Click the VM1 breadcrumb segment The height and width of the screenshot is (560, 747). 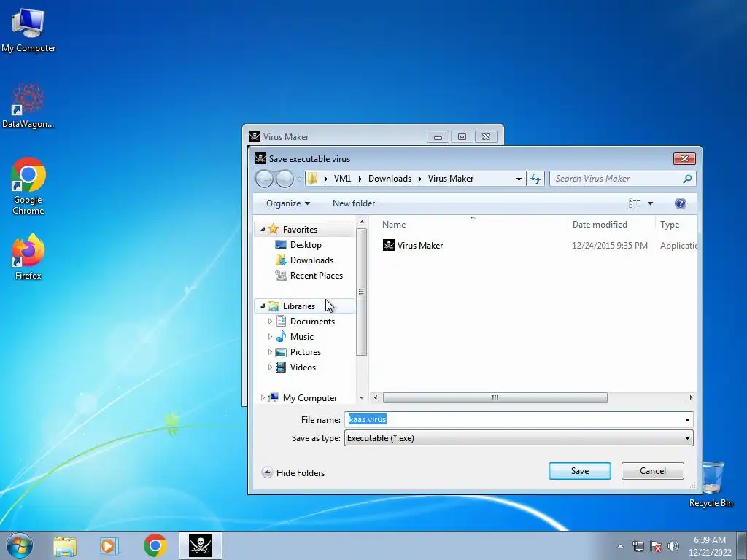pyautogui.click(x=343, y=179)
